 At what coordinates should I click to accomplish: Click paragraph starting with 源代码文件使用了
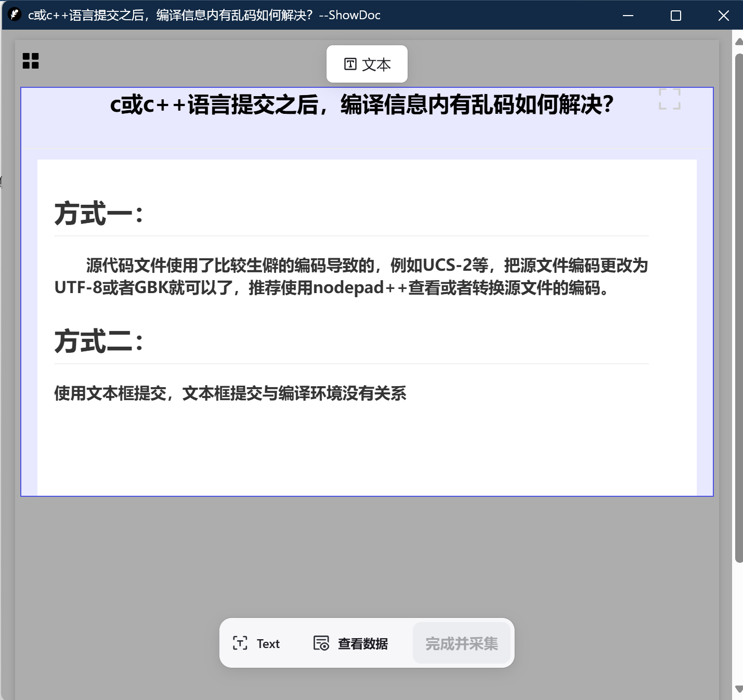[x=351, y=276]
